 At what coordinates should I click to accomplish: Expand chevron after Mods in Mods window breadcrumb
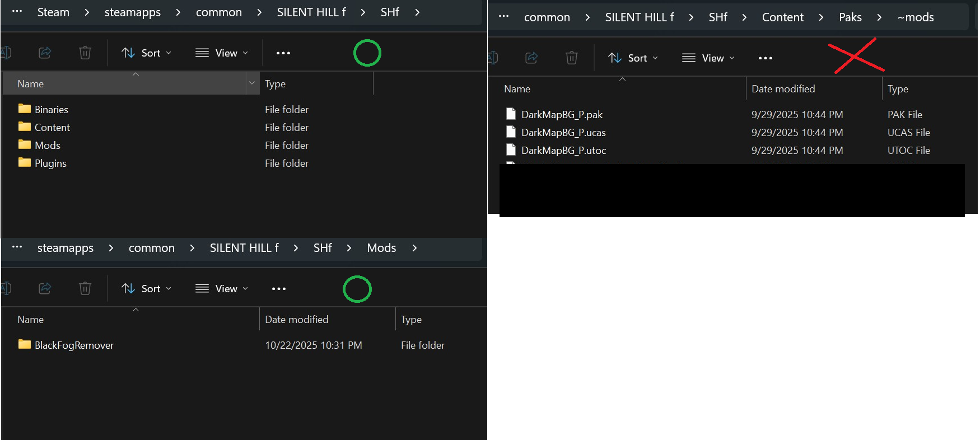(x=414, y=248)
